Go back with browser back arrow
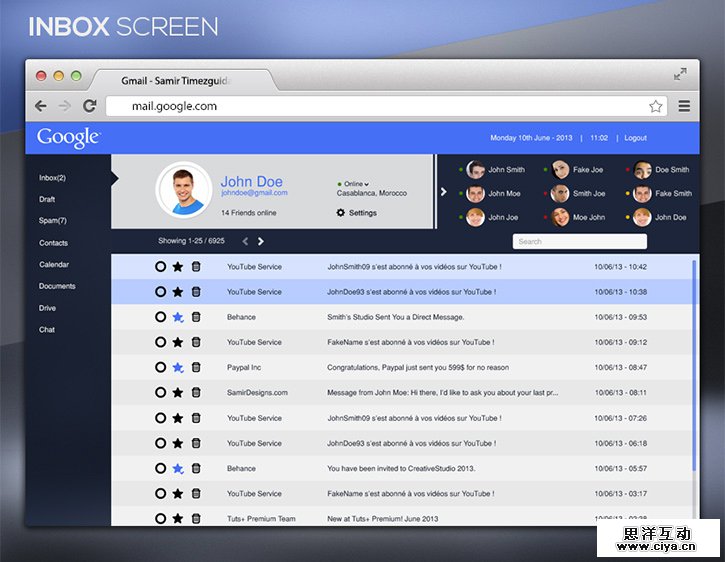The width and height of the screenshot is (725, 562). 41,106
